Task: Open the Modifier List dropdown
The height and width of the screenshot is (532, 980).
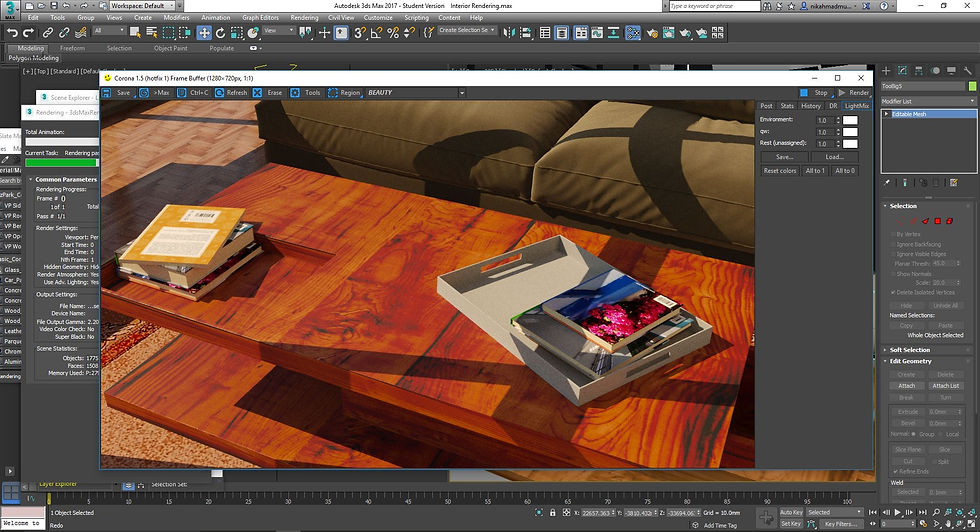Action: tap(928, 101)
